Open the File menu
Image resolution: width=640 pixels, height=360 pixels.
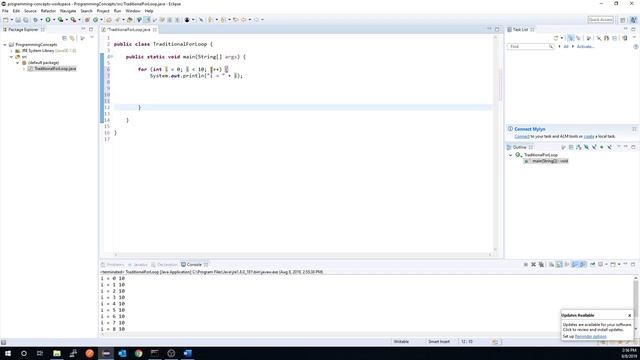point(5,11)
